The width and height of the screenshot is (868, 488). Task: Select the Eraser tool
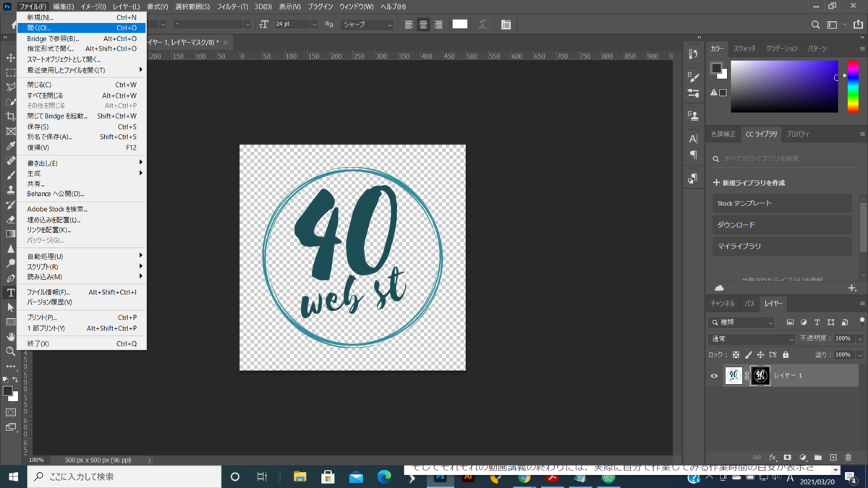tap(10, 219)
